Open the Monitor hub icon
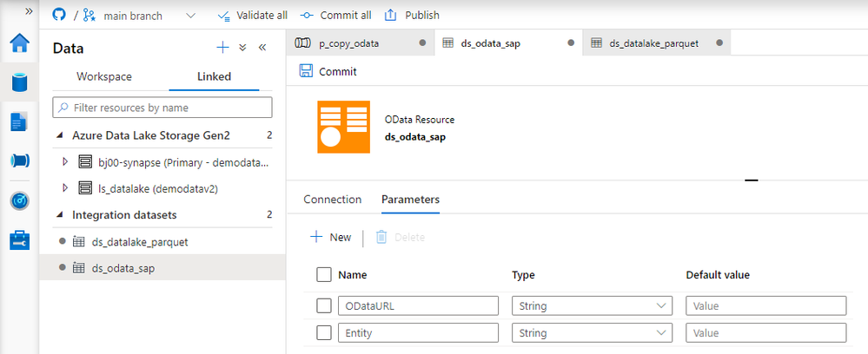The height and width of the screenshot is (354, 868). pyautogui.click(x=19, y=200)
